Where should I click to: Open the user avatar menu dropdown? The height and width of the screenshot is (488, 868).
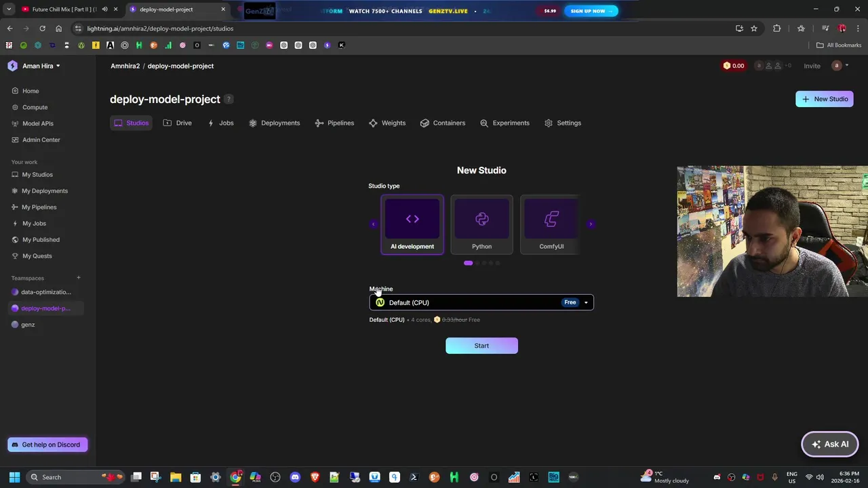pos(840,66)
